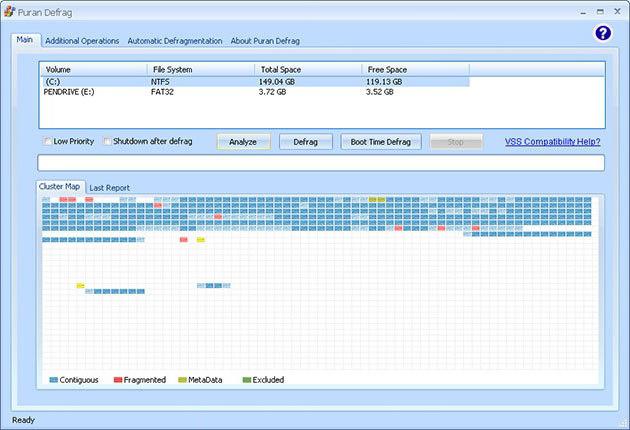Open the Additional Operations tab
This screenshot has width=630, height=430.
82,41
